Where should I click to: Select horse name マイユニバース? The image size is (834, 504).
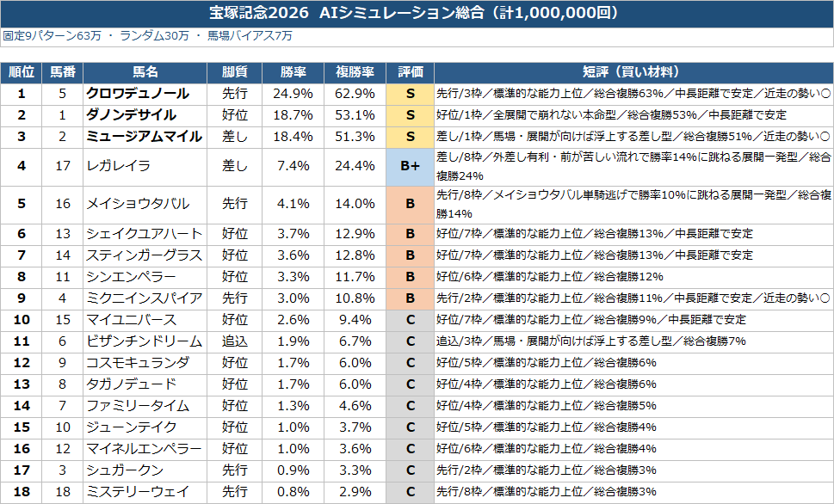131,320
